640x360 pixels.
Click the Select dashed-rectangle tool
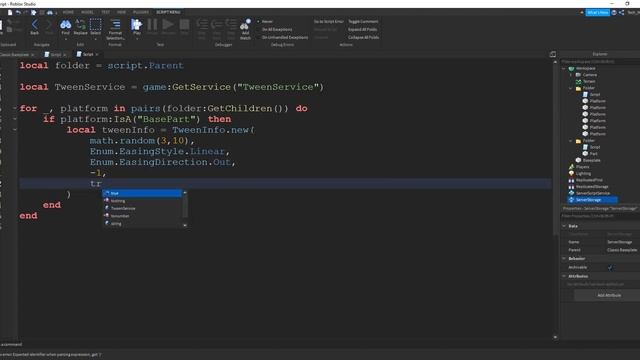pyautogui.click(x=96, y=25)
